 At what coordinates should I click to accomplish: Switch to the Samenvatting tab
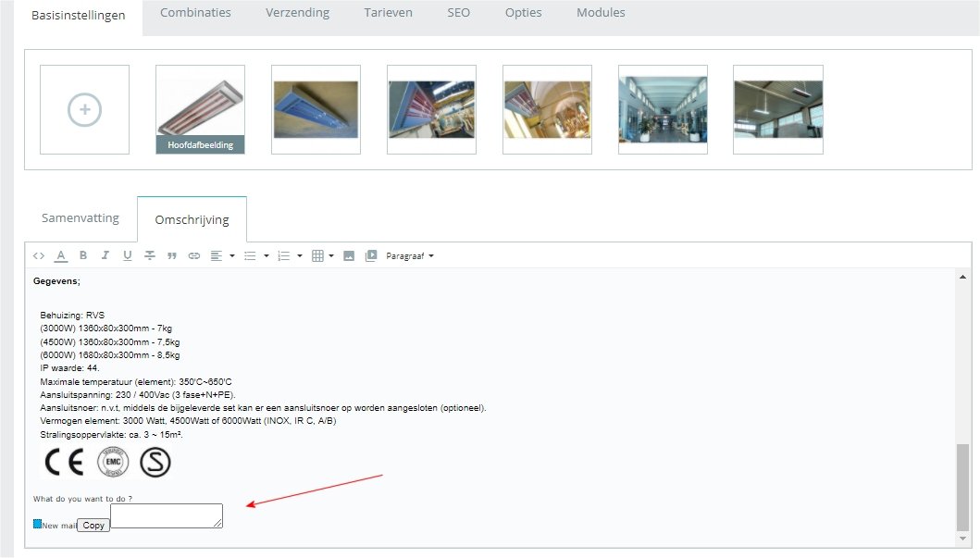(81, 218)
